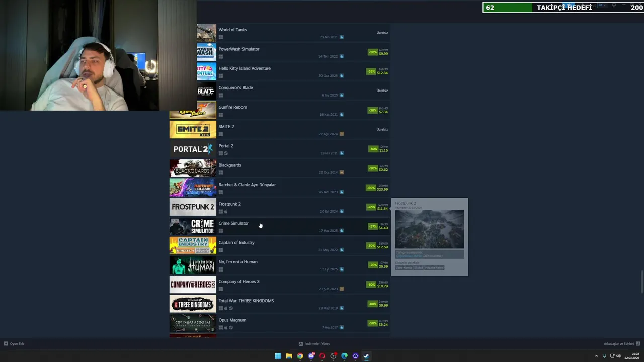644x362 pixels.
Task: Open SMITE 2 game title
Action: point(226,127)
